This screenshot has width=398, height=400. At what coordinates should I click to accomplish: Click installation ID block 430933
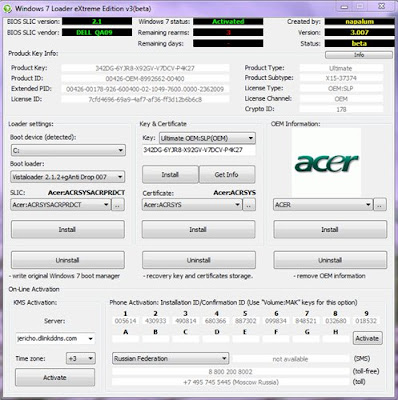click(x=156, y=321)
